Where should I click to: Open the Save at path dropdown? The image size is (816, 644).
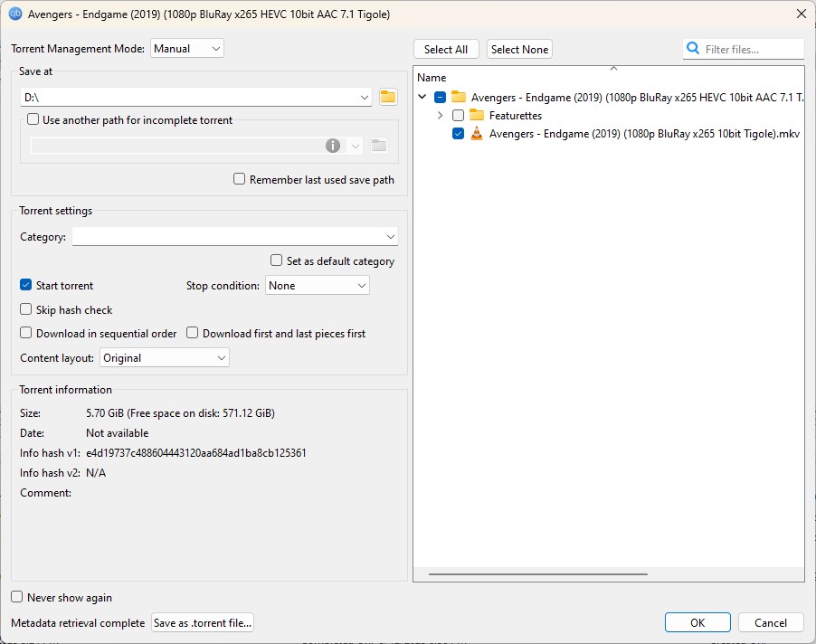click(x=365, y=98)
